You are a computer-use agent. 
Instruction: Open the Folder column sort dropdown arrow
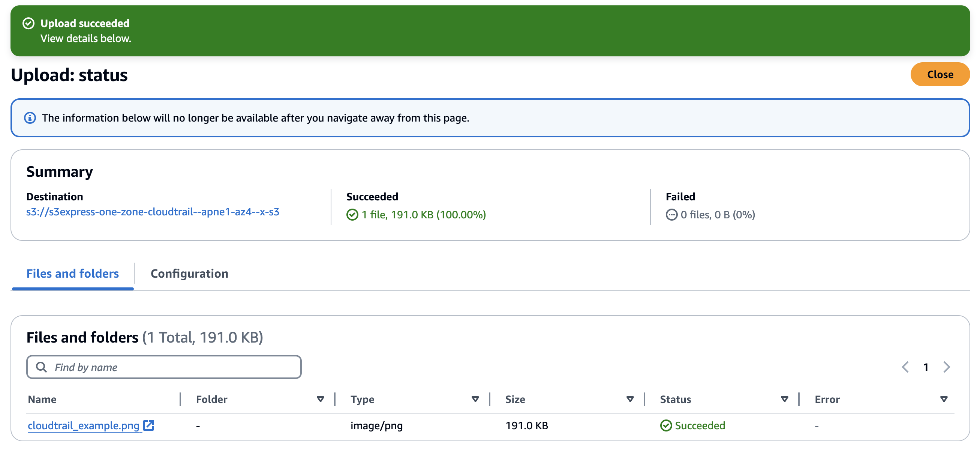click(x=320, y=399)
